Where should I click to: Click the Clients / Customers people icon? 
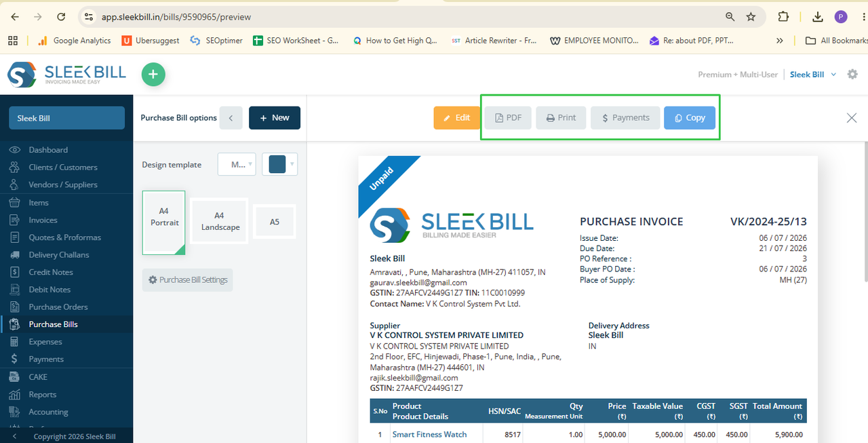(14, 168)
